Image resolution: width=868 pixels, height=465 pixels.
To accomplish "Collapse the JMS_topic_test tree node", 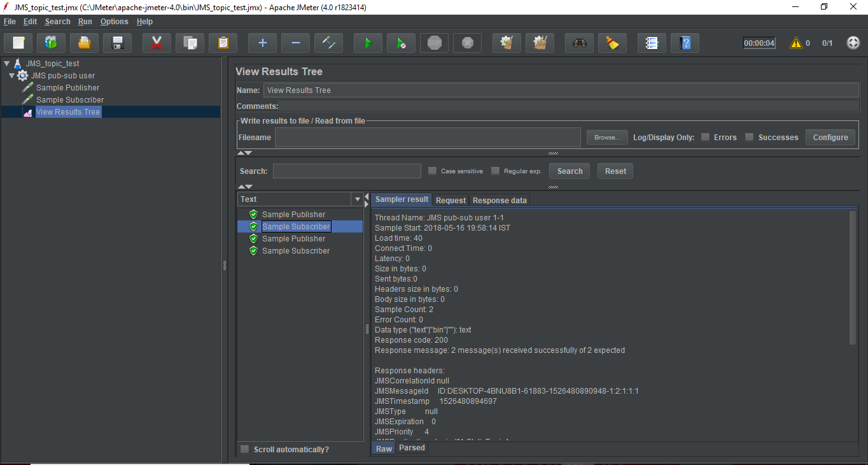I will tap(6, 64).
